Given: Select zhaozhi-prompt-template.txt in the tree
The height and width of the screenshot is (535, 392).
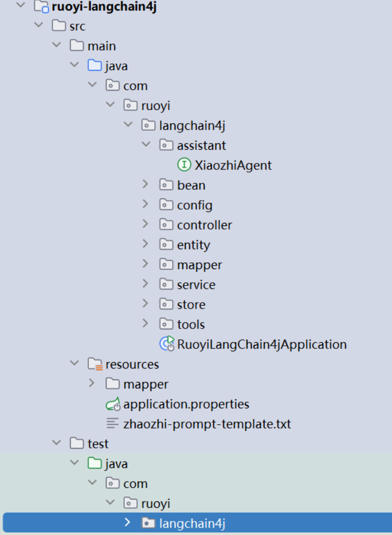Looking at the screenshot, I should [x=207, y=424].
